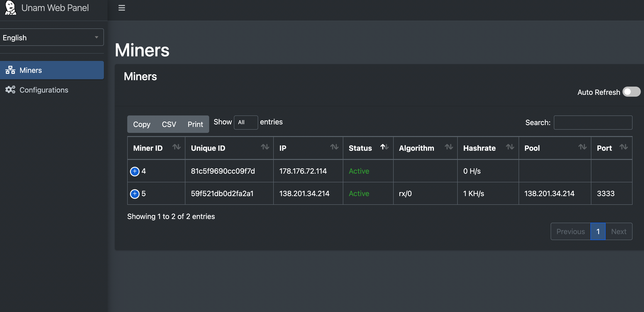The height and width of the screenshot is (312, 644).
Task: Go to the Previous page
Action: tap(571, 231)
